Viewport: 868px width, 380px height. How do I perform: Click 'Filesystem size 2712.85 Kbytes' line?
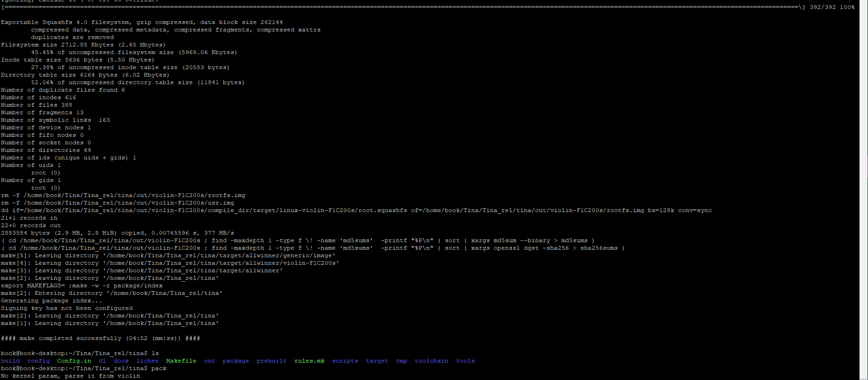(84, 45)
